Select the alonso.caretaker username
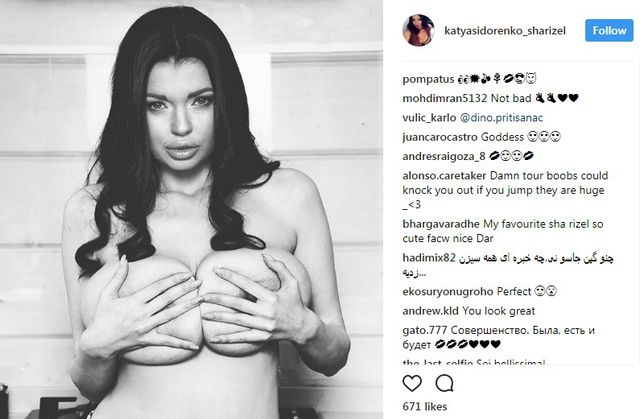This screenshot has width=640, height=419. pyautogui.click(x=444, y=176)
